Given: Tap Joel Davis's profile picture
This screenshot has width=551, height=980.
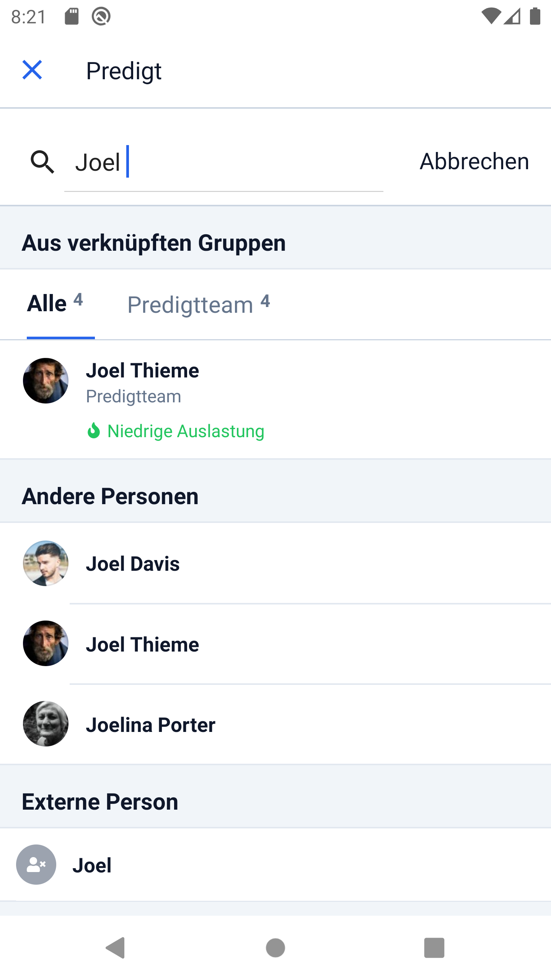Looking at the screenshot, I should [46, 563].
